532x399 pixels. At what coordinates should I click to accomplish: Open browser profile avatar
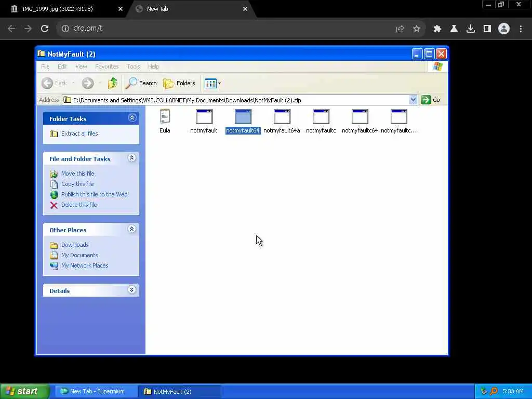504,29
